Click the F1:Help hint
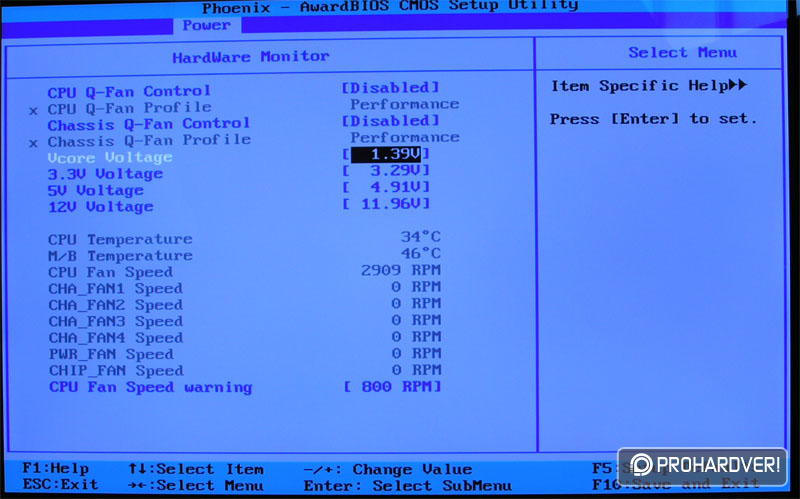The width and height of the screenshot is (800, 499). [x=56, y=469]
